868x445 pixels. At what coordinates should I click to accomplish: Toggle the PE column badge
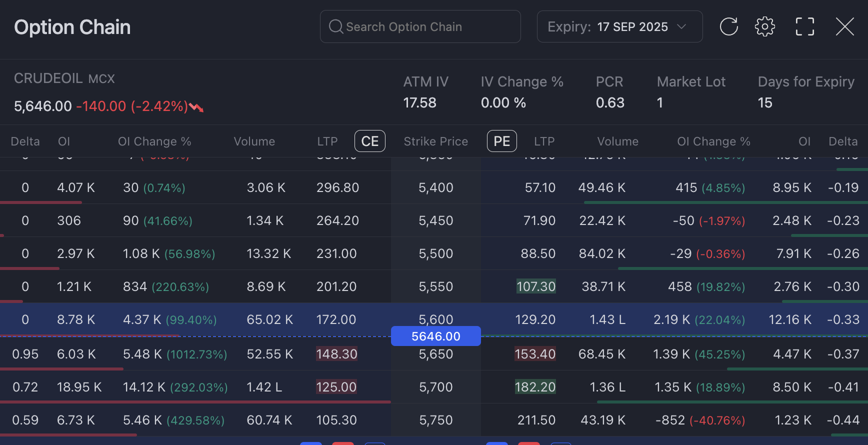tap(501, 141)
